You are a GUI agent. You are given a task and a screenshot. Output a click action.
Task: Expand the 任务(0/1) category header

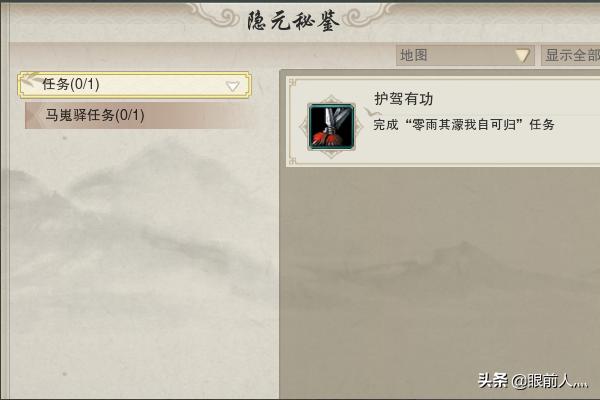(x=134, y=85)
